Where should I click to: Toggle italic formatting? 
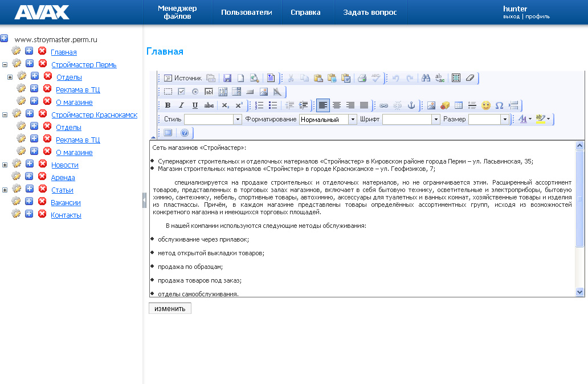[182, 105]
